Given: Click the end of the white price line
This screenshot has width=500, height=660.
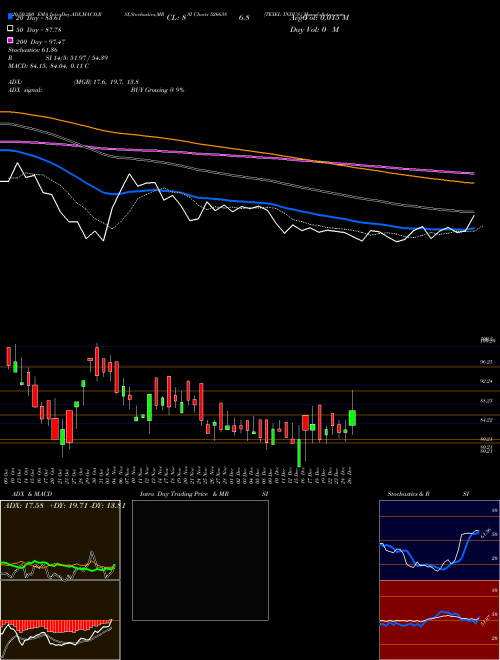Looking at the screenshot, I should pos(474,216).
